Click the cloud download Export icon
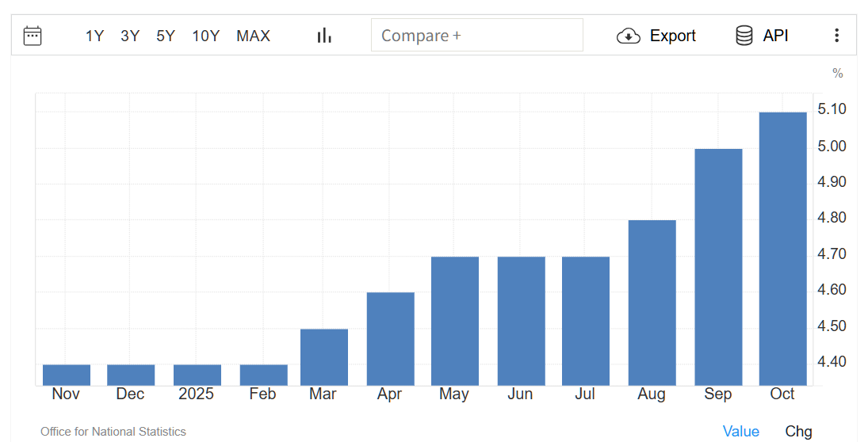868x442 pixels. point(629,36)
